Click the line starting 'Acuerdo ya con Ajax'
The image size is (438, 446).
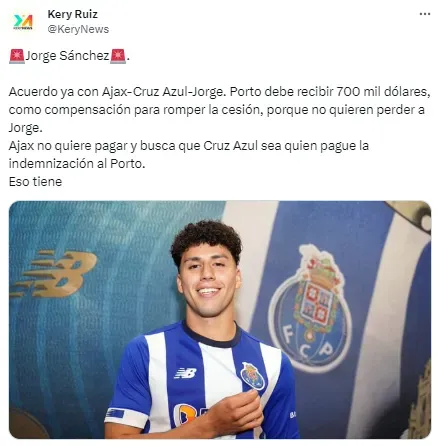tap(219, 92)
